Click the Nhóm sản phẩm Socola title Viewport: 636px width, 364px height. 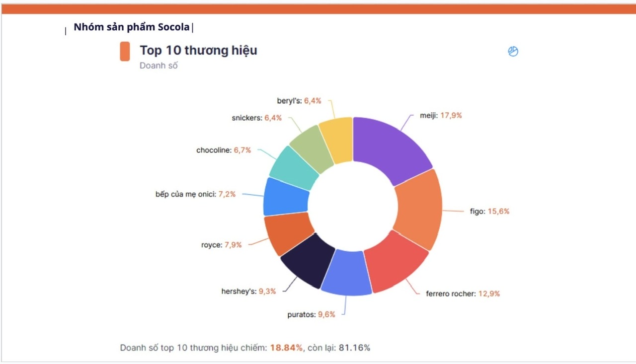point(132,27)
